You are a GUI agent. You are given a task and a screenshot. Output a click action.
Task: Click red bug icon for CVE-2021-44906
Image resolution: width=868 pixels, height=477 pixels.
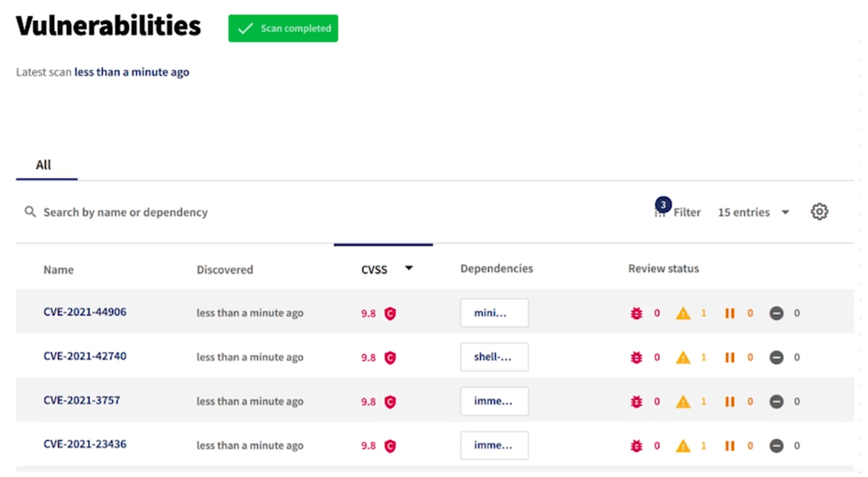click(x=636, y=313)
